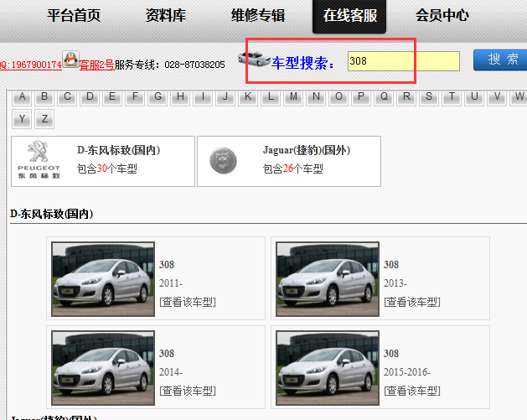Viewport: 527px width, 420px height.
Task: Click the 308 title above 2014-
Action: point(167,354)
